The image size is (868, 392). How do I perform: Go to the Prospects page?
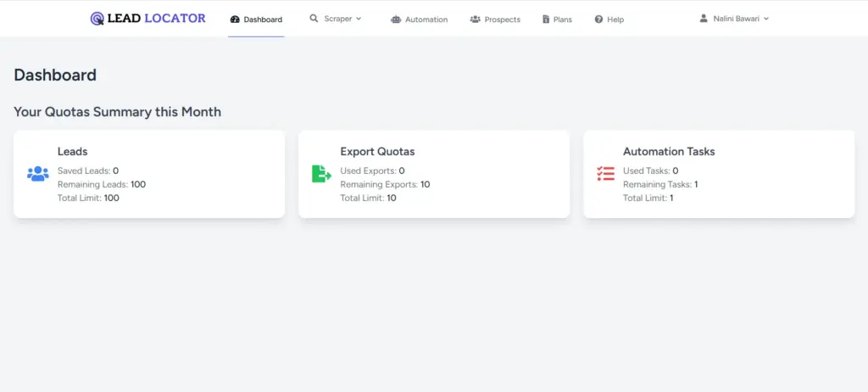pos(495,20)
